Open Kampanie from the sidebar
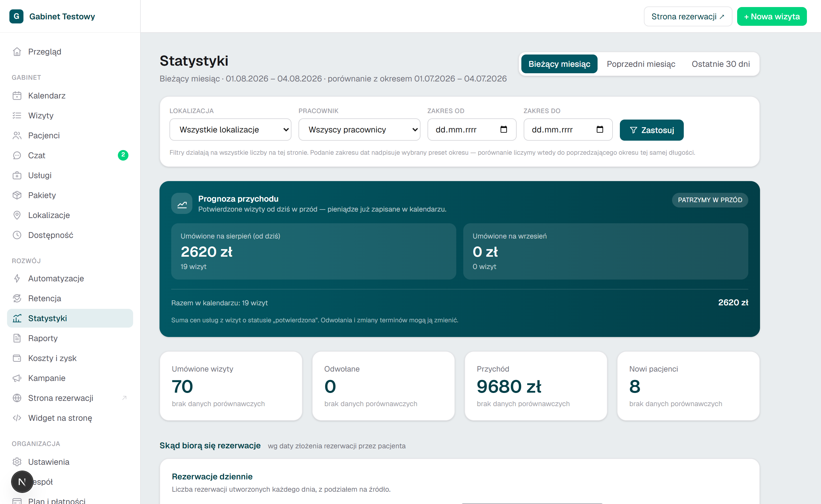This screenshot has height=504, width=821. click(x=70, y=378)
